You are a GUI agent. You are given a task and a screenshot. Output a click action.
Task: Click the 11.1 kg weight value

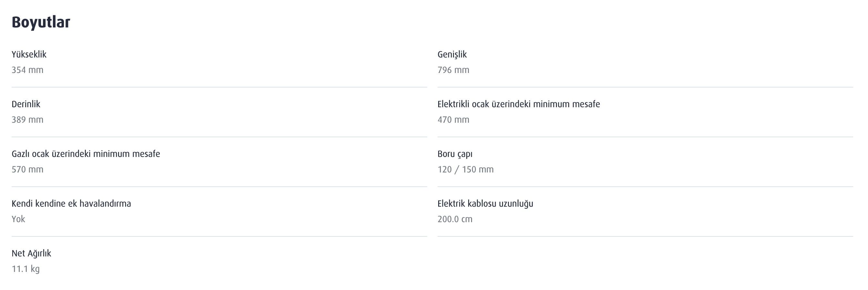click(25, 269)
